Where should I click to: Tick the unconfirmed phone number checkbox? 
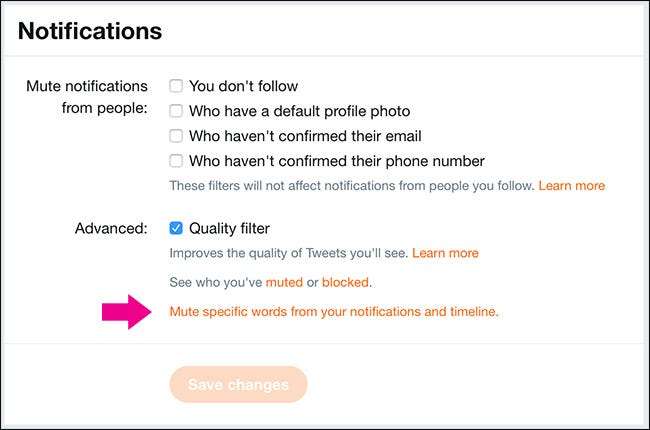coord(176,161)
